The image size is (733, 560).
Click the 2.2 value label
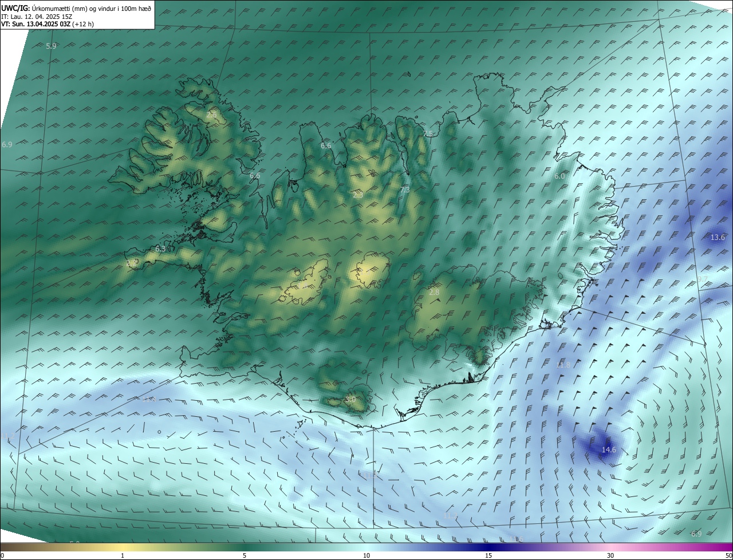pyautogui.click(x=132, y=263)
